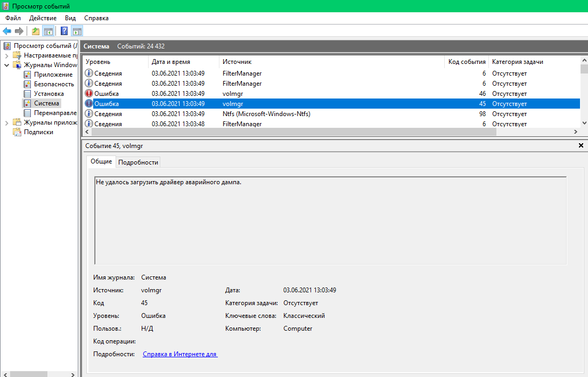Click the Перенаправленные log icon in tree

pos(27,113)
